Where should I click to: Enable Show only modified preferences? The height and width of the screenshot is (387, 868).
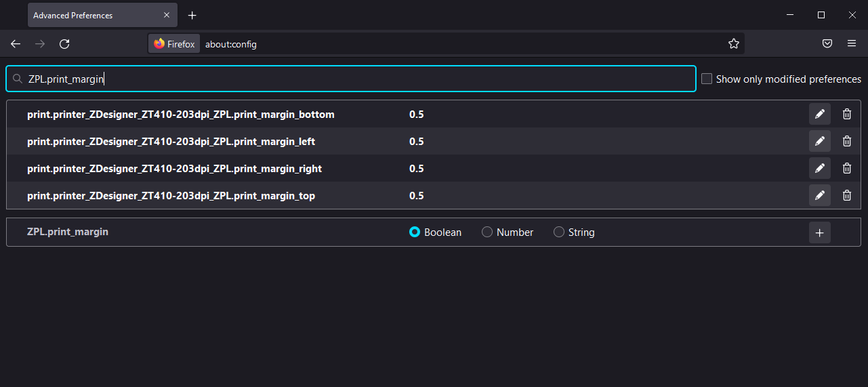point(707,79)
